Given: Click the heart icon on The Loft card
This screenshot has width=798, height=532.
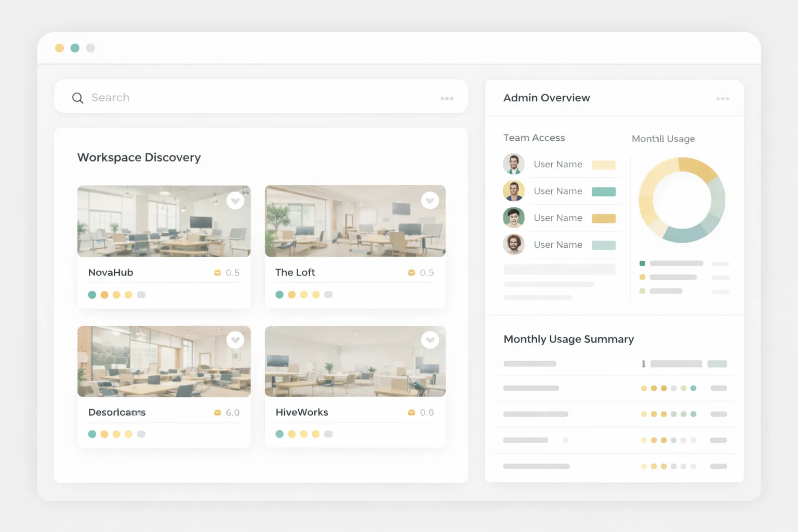Looking at the screenshot, I should [x=430, y=201].
